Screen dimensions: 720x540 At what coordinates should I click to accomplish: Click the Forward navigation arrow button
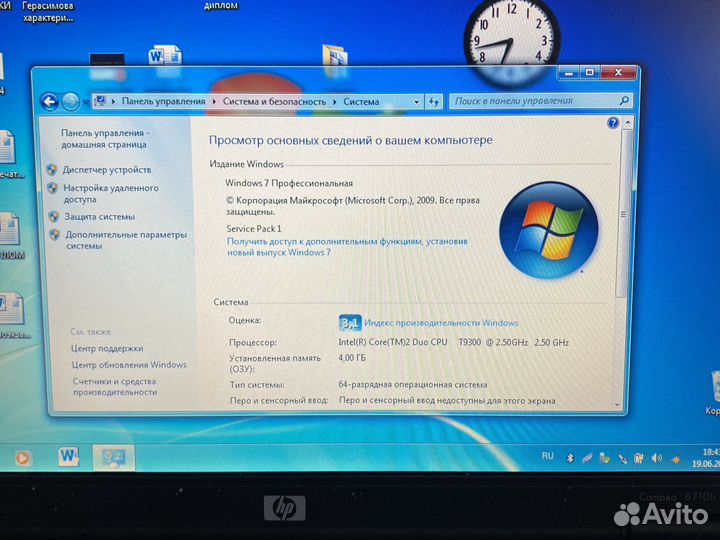pos(71,101)
